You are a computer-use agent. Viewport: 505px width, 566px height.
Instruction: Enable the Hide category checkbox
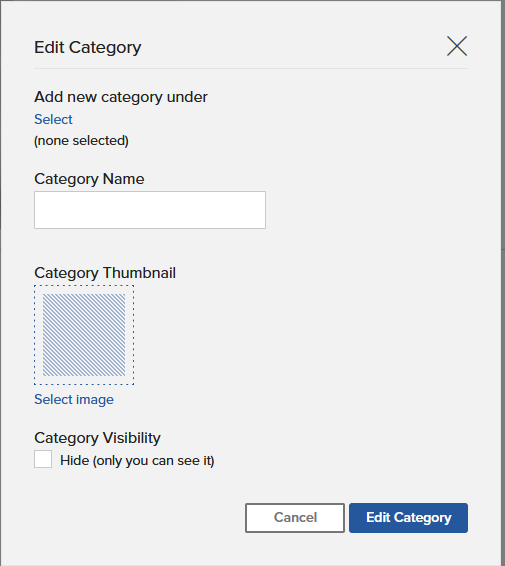[x=43, y=459]
